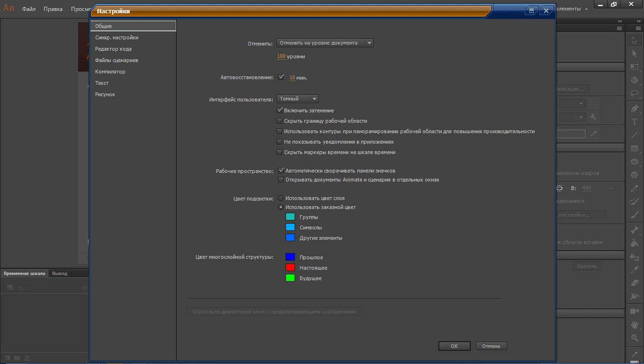Open the Правка menu
The width and height of the screenshot is (644, 364).
[x=53, y=9]
